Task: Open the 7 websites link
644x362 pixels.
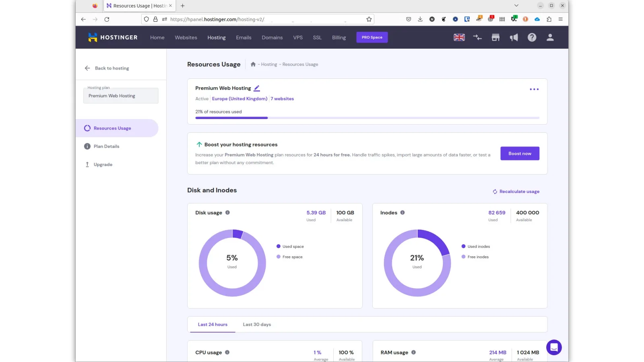Action: pos(282,99)
